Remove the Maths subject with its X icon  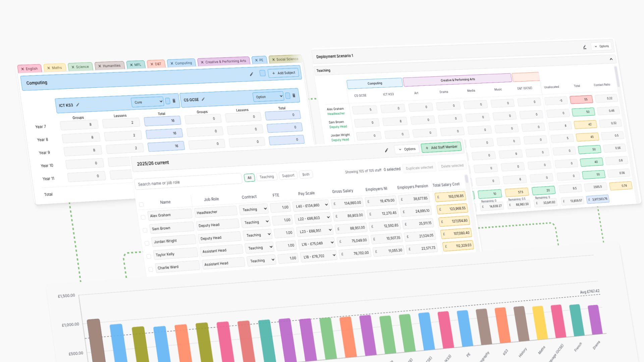click(49, 67)
